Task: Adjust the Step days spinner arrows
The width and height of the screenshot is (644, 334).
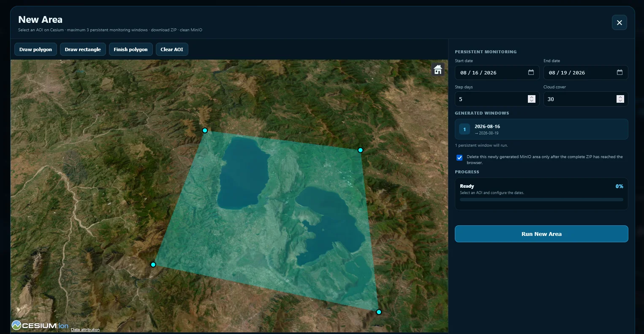Action: tap(532, 99)
